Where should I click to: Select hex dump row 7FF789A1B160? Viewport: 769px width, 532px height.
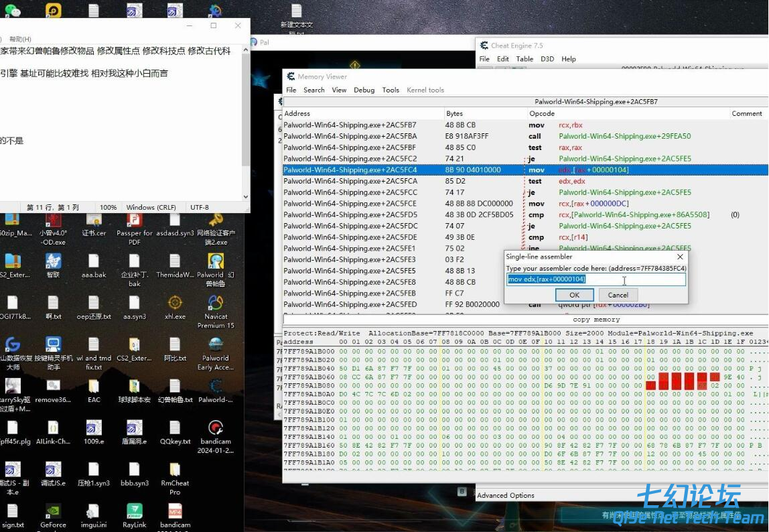pos(525,445)
